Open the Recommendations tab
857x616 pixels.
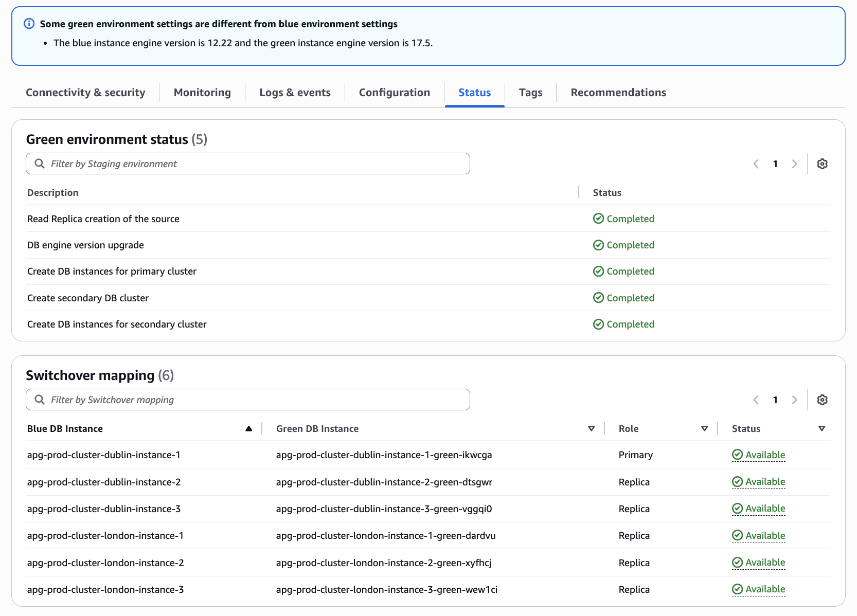(x=618, y=93)
